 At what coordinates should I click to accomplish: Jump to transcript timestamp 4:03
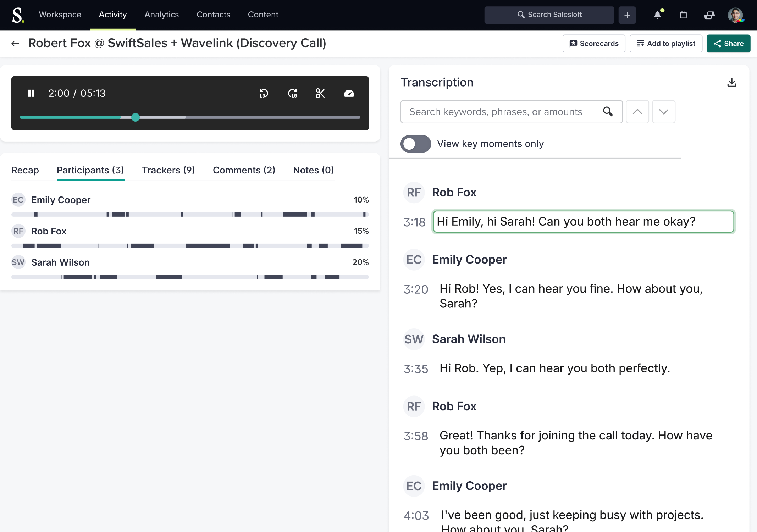coord(416,516)
